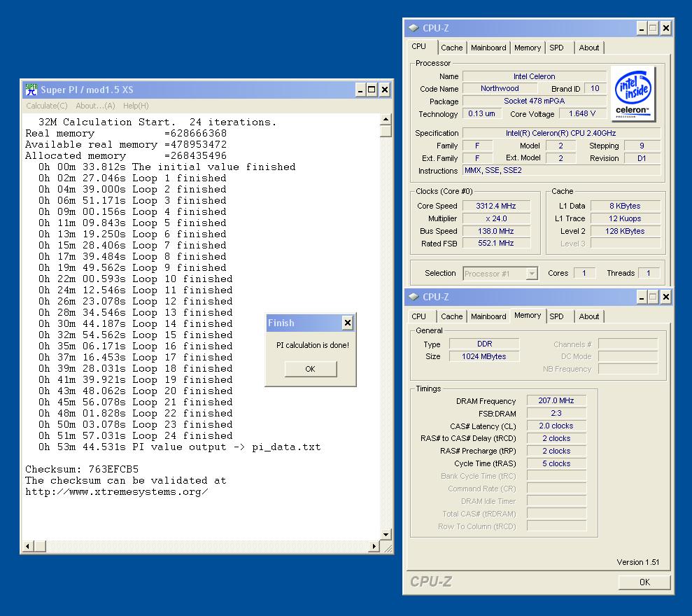Open the Calculate(C) menu in Super PI
The image size is (692, 616).
(x=47, y=106)
